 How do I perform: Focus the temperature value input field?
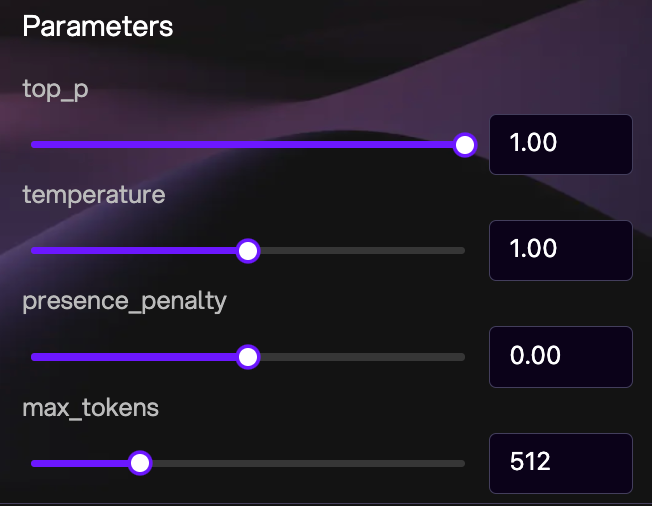pyautogui.click(x=560, y=250)
